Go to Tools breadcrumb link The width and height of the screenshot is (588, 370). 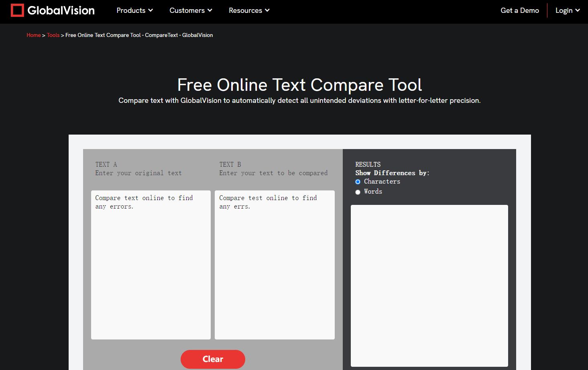(53, 35)
